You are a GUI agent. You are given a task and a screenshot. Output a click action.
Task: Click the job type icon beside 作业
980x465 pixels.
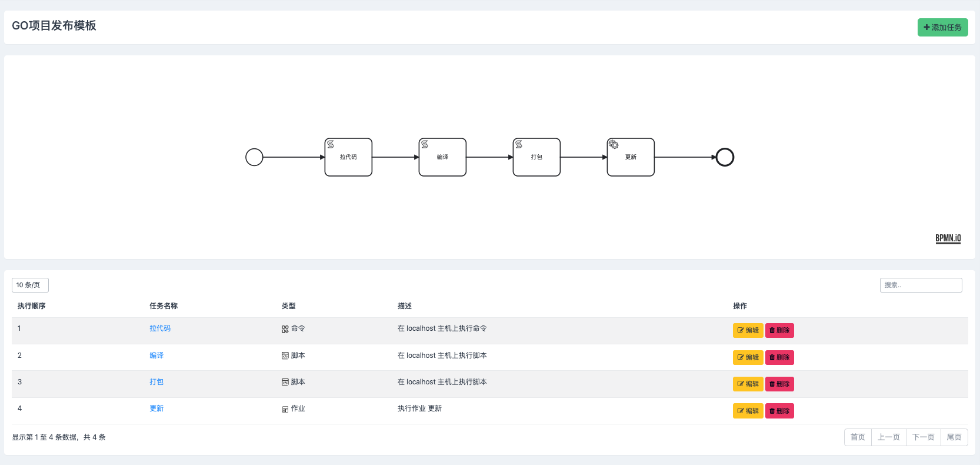pos(285,409)
